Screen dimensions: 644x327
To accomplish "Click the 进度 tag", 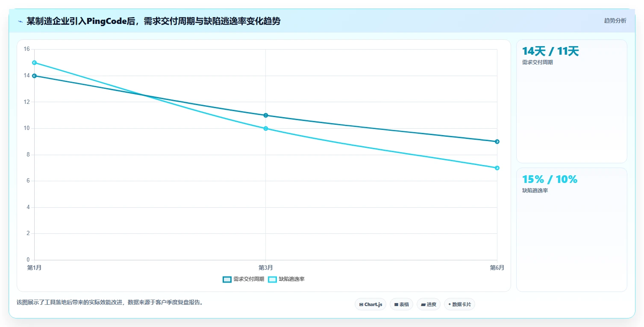I will point(429,304).
